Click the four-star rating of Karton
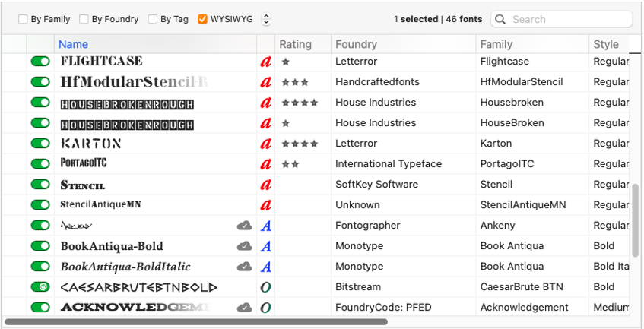644x329 pixels. (300, 144)
